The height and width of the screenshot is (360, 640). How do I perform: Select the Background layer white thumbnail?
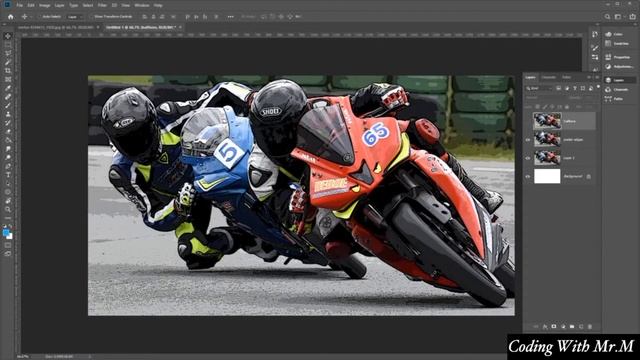pos(547,176)
